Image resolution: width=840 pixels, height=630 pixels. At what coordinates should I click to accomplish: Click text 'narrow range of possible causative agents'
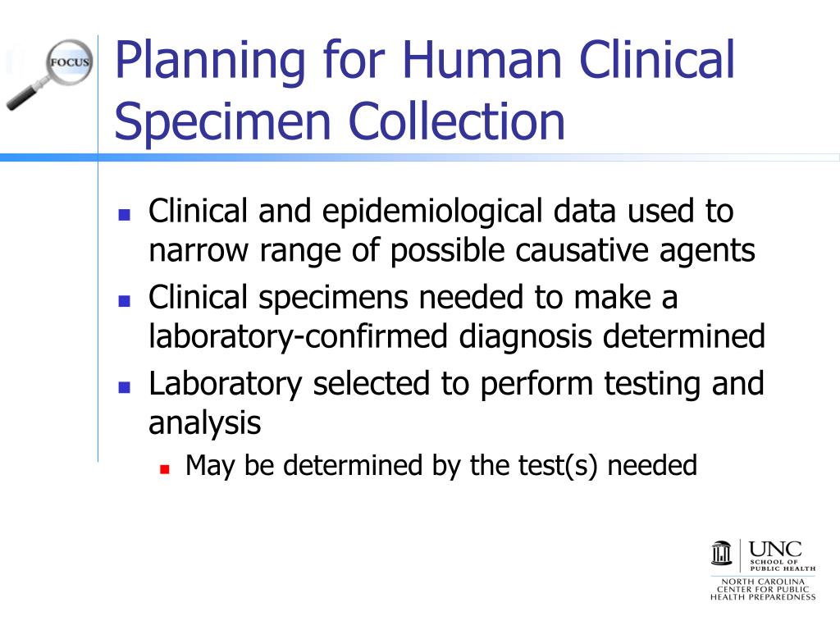tap(452, 251)
